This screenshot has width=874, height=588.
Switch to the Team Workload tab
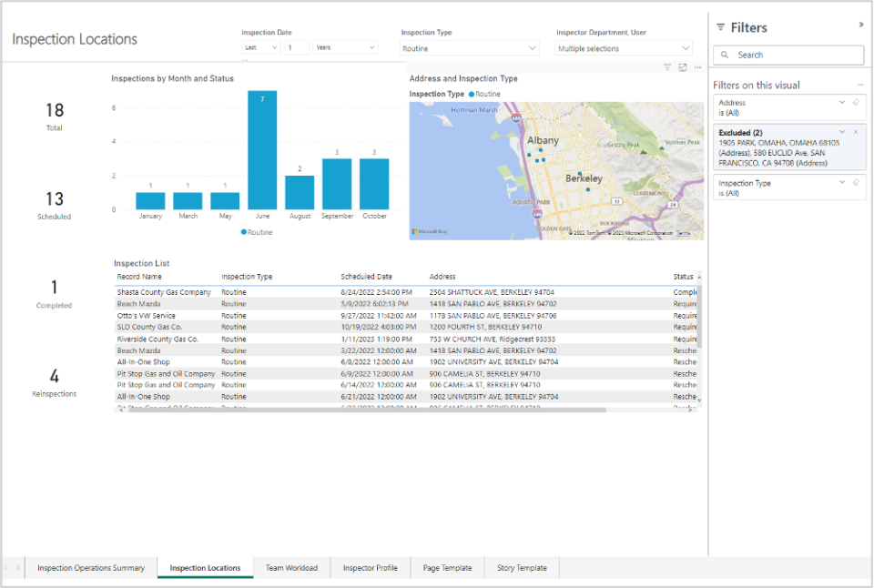pos(291,567)
